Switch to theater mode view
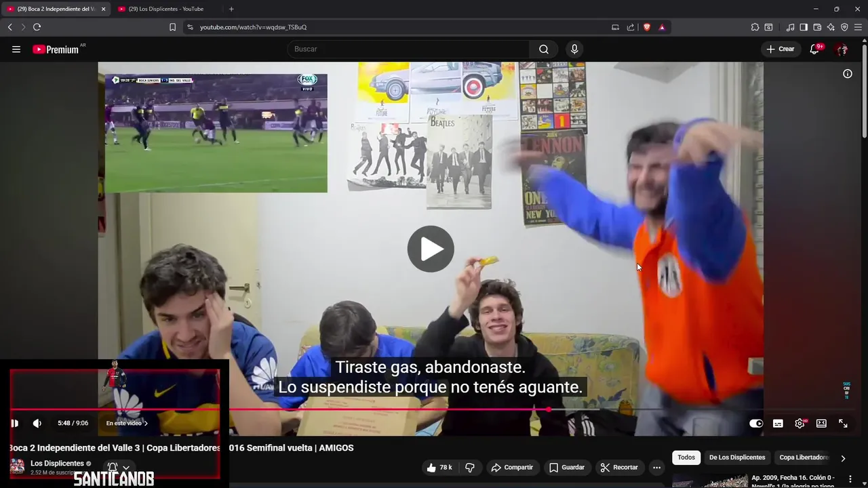The width and height of the screenshot is (868, 488). click(821, 424)
